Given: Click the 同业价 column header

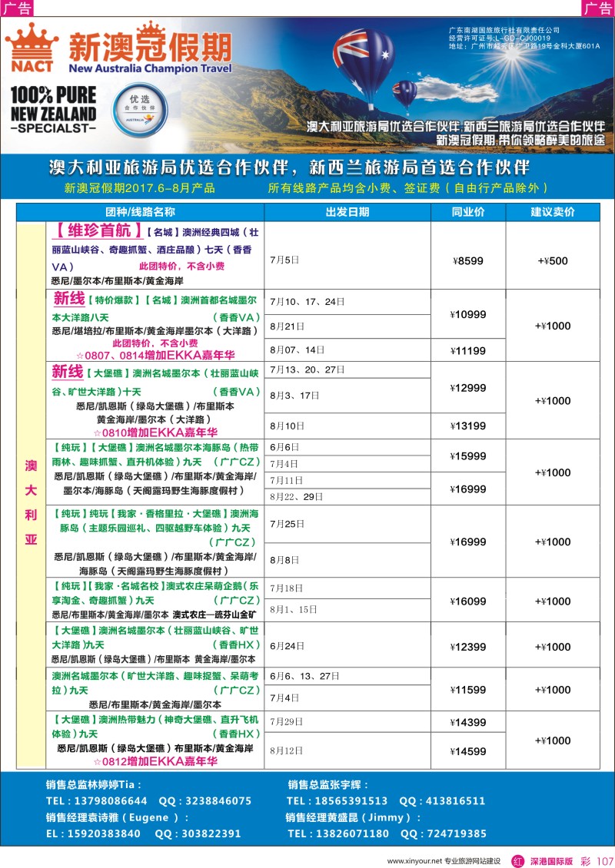Looking at the screenshot, I should pos(468,212).
